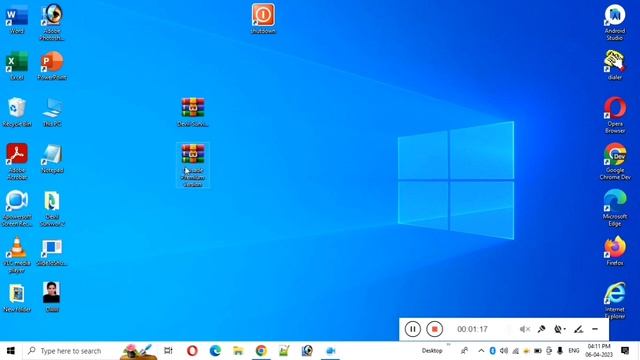Toggle the microphone in recorder toolbar
Viewport: 640px width, 360px height.
tap(541, 329)
